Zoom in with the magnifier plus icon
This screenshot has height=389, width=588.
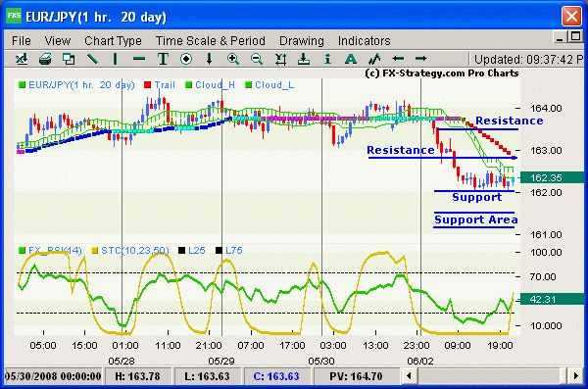pyautogui.click(x=233, y=59)
